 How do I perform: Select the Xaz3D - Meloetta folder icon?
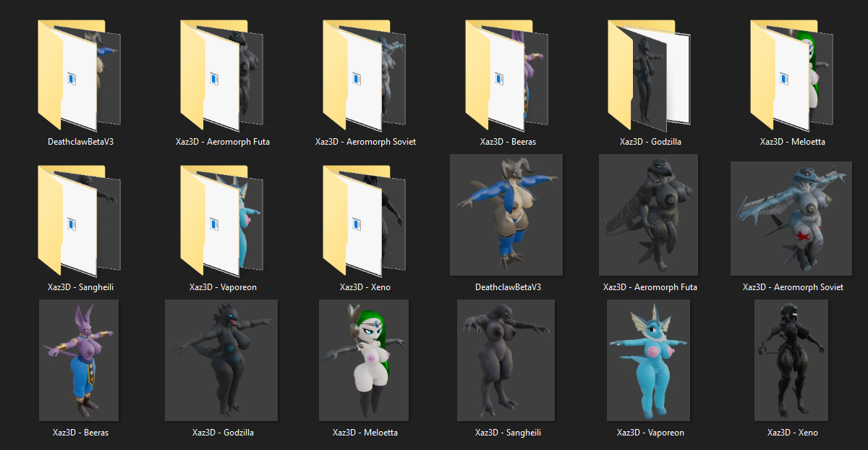pyautogui.click(x=793, y=76)
